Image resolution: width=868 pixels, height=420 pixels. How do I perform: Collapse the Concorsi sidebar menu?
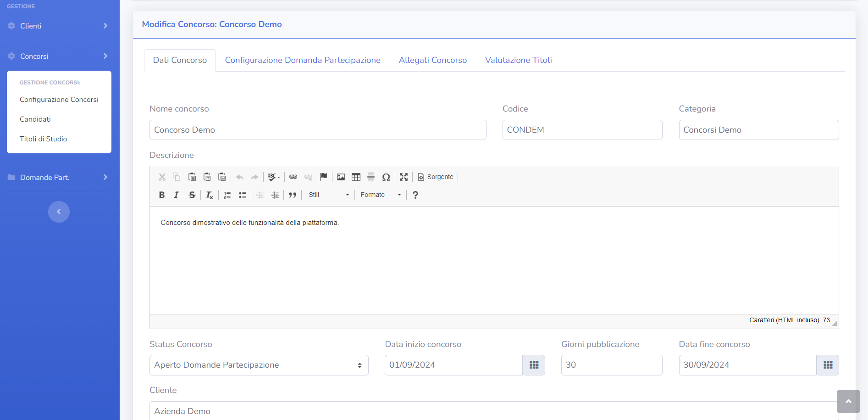(59, 56)
